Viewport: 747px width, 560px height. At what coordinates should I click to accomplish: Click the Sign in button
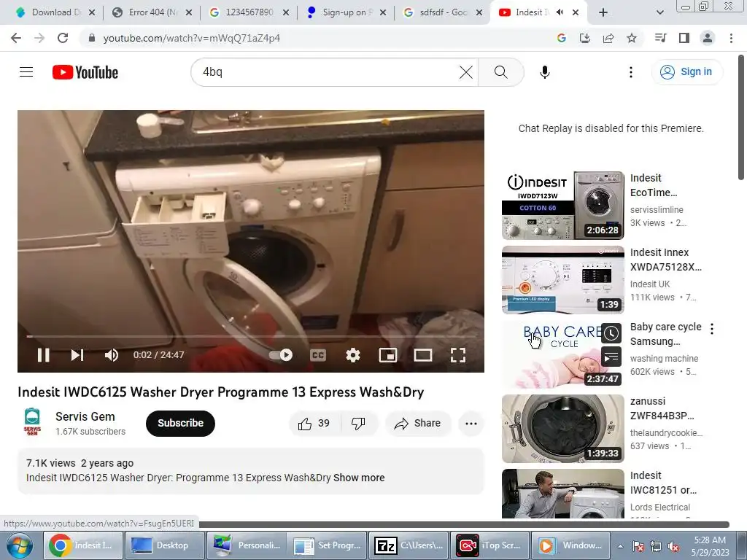click(686, 72)
